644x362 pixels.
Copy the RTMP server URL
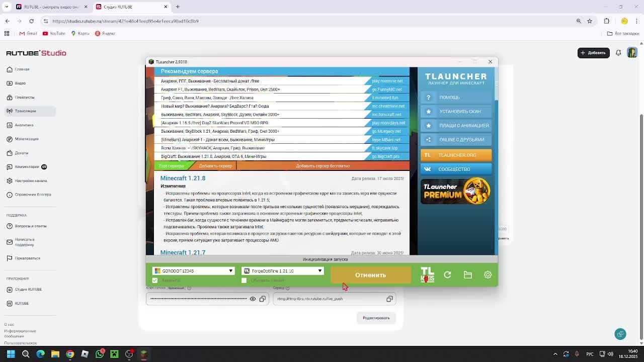click(389, 299)
